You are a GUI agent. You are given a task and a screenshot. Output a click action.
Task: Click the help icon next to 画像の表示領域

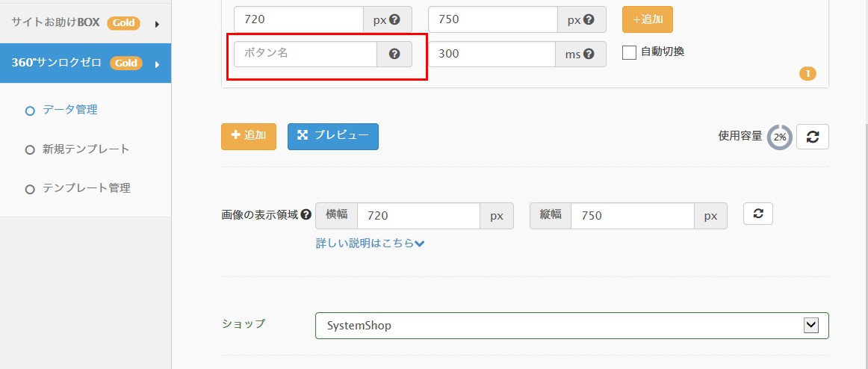tap(306, 215)
